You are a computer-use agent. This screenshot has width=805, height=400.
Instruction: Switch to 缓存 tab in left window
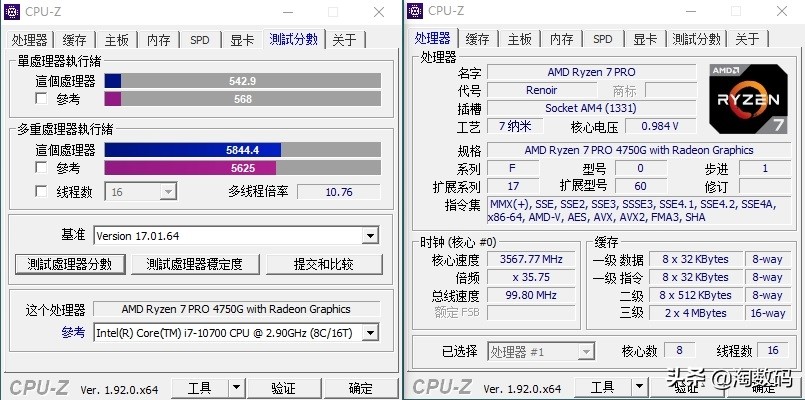click(x=74, y=40)
